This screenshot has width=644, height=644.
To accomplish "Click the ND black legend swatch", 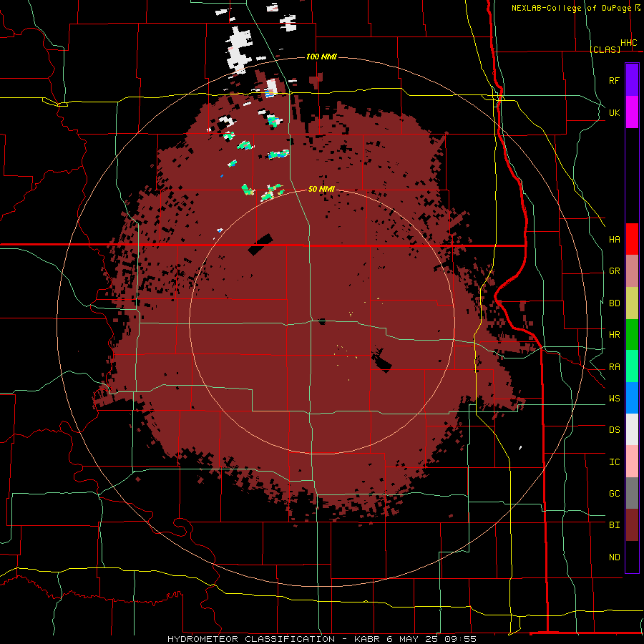I will point(632,557).
